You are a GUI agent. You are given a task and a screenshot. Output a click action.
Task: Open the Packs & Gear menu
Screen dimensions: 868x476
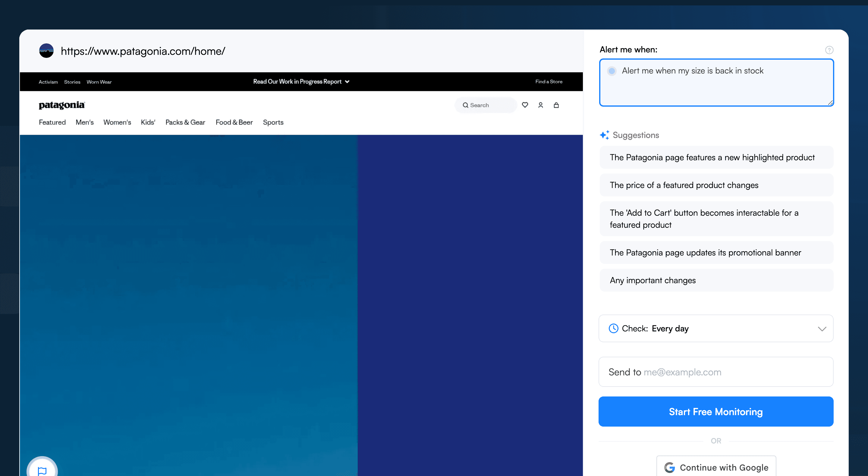[x=185, y=122]
